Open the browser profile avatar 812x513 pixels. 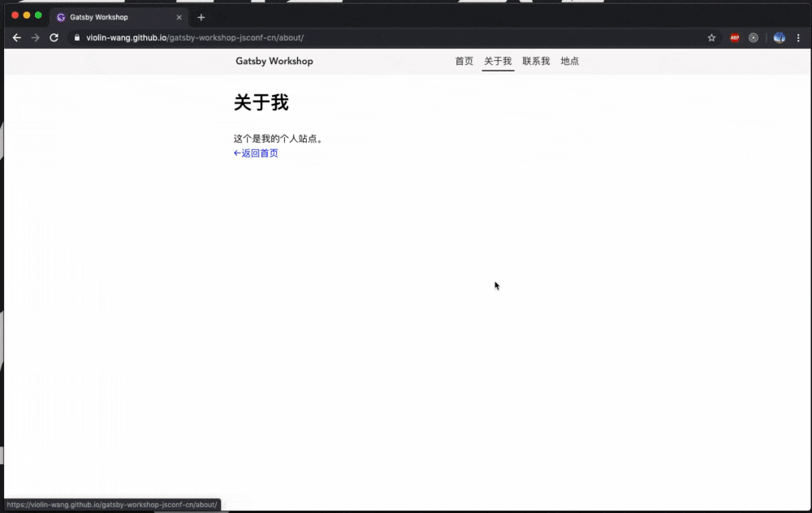[x=779, y=38]
